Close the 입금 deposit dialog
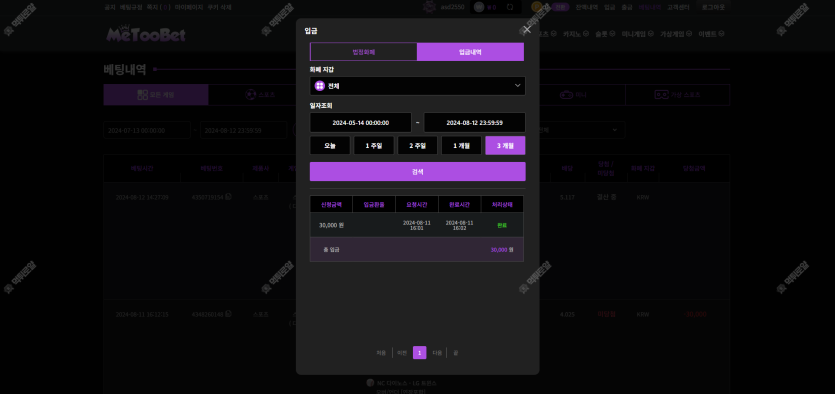The height and width of the screenshot is (394, 835). tap(527, 30)
